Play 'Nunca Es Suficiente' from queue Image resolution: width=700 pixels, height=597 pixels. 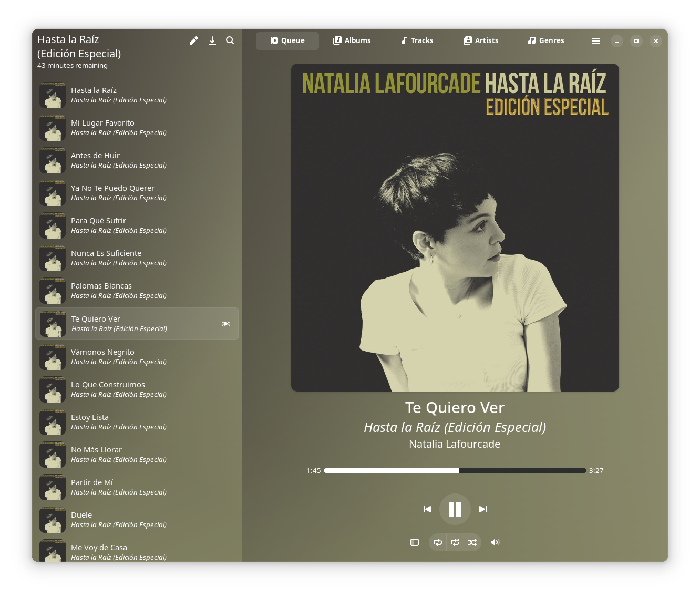[137, 258]
